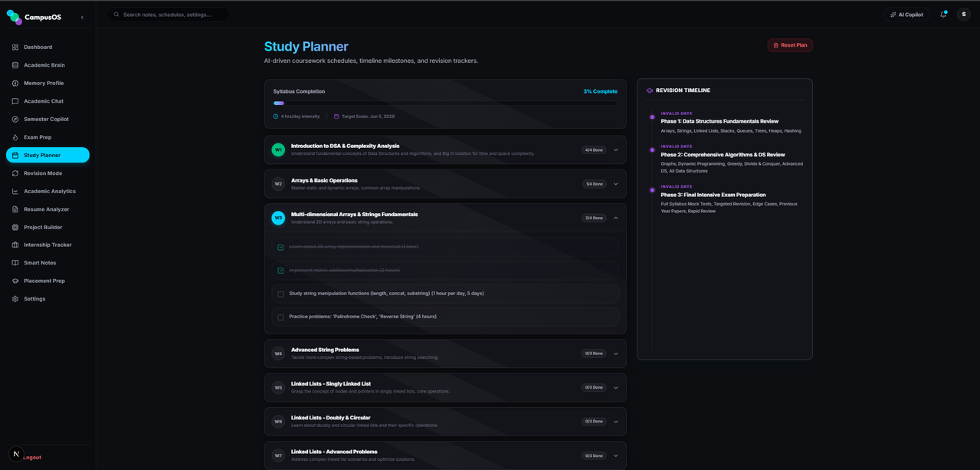
Task: Click the Revision Mode refresh icon
Action: 15,173
